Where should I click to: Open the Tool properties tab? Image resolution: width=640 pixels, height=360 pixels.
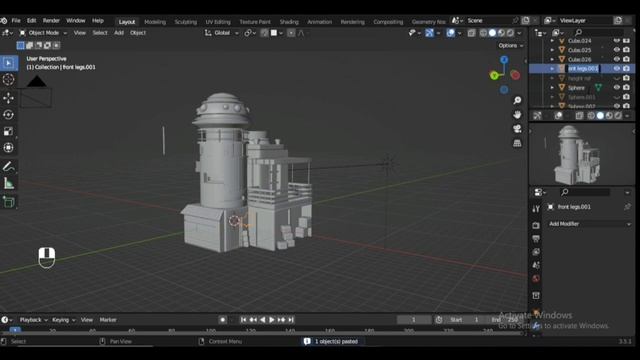(536, 209)
